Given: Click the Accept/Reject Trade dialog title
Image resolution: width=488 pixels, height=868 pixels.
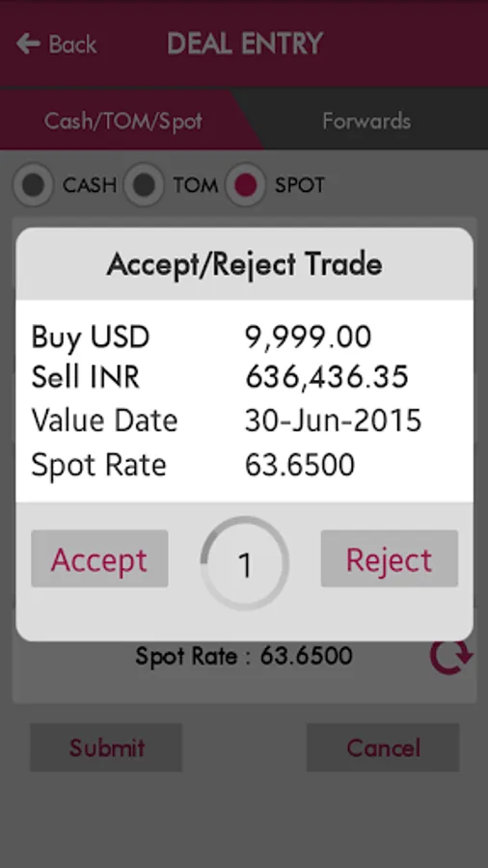Looking at the screenshot, I should (x=245, y=264).
